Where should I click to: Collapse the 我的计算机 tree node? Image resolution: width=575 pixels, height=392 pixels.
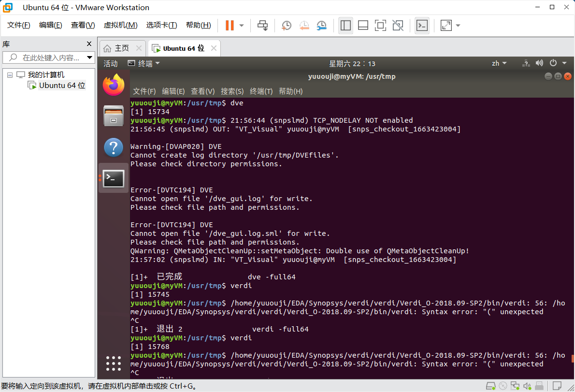pyautogui.click(x=10, y=74)
